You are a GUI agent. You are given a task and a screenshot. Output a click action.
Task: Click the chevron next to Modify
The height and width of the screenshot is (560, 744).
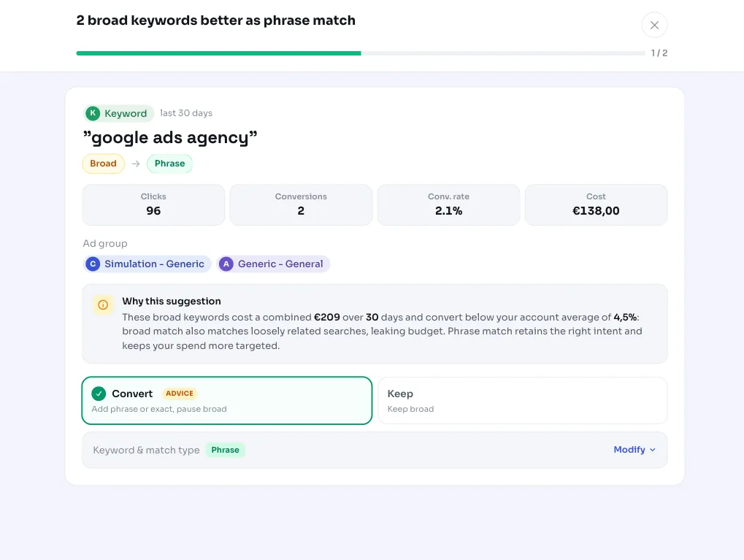[653, 450]
